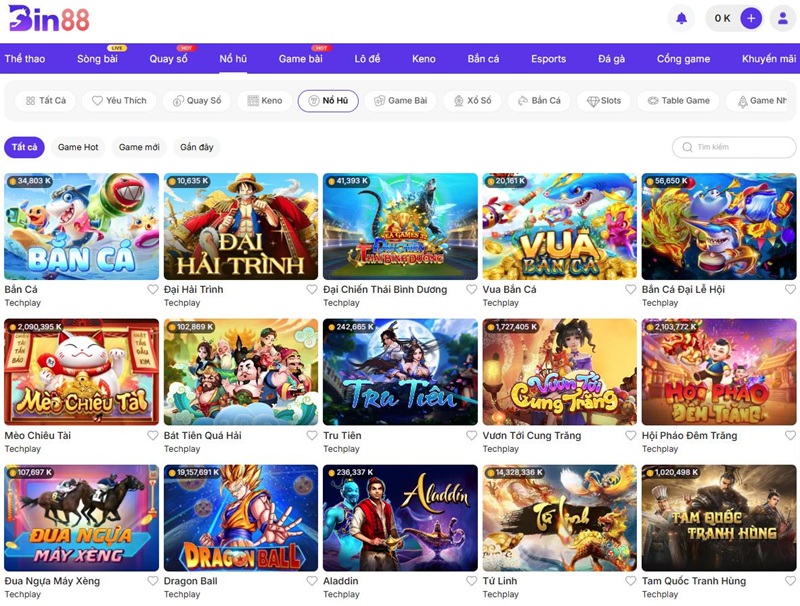Select Table Game category chip
This screenshot has width=800, height=606.
pyautogui.click(x=678, y=100)
